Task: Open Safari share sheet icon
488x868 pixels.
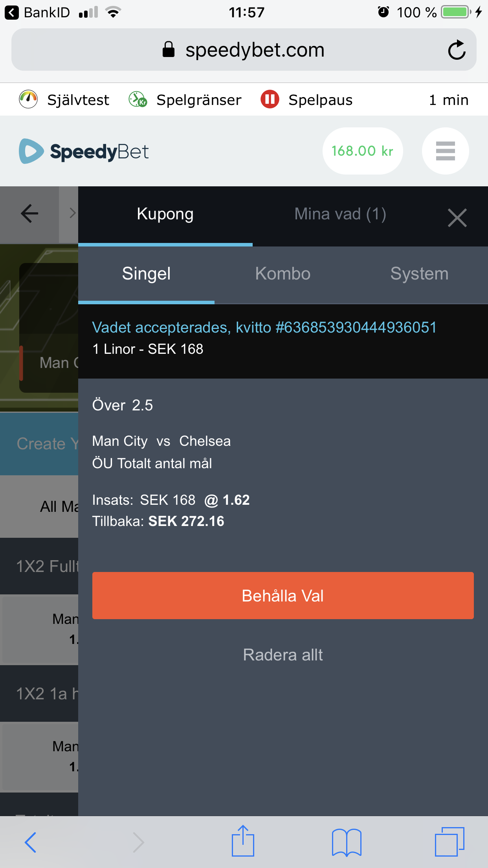Action: (x=243, y=842)
